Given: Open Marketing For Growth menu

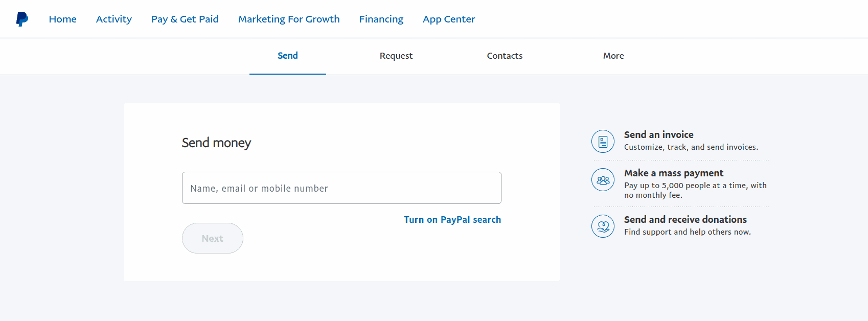Looking at the screenshot, I should click(289, 19).
